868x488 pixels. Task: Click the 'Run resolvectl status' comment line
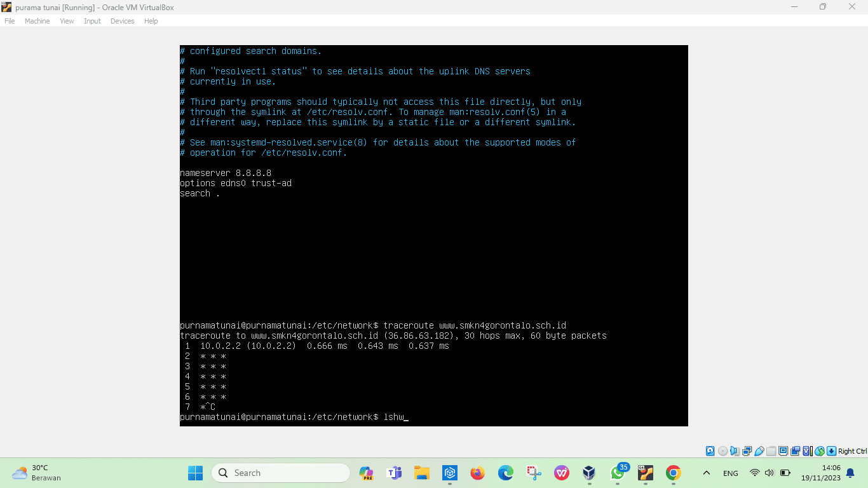(355, 71)
